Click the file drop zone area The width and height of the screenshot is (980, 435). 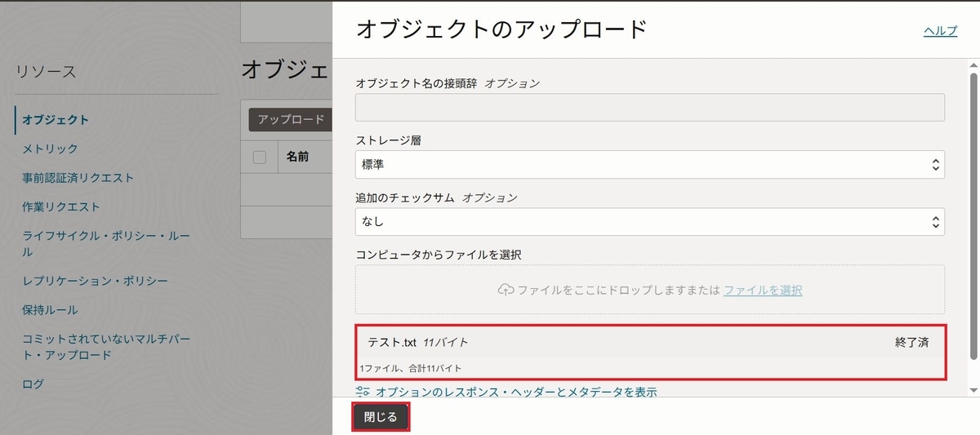[650, 290]
